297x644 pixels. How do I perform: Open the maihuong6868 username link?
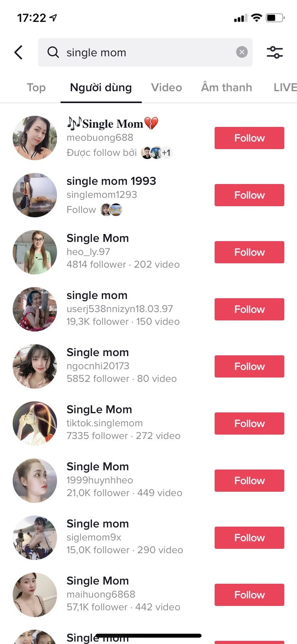[x=101, y=594]
